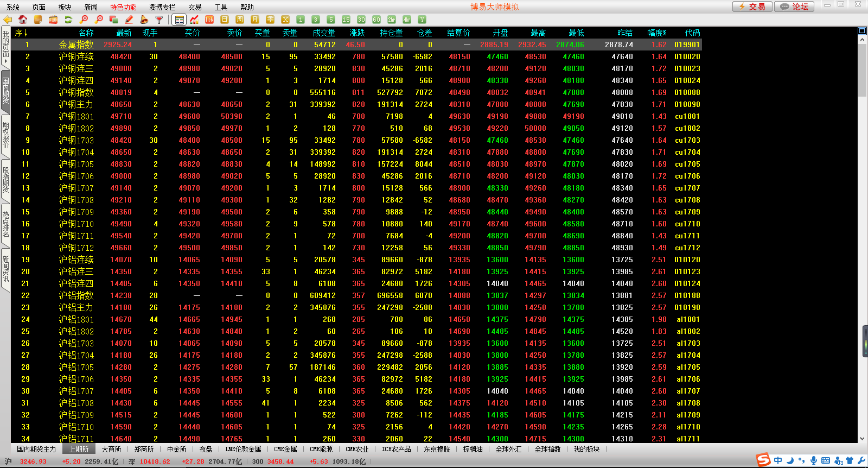Select the 沪铜主力 row in the list
Screen dimensions: 868x468
76,104
